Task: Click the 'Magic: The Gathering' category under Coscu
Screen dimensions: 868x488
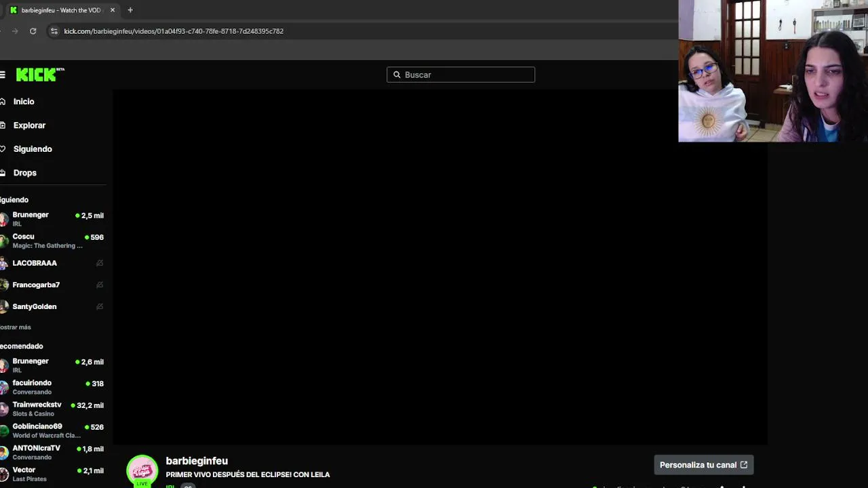Action: pos(47,246)
